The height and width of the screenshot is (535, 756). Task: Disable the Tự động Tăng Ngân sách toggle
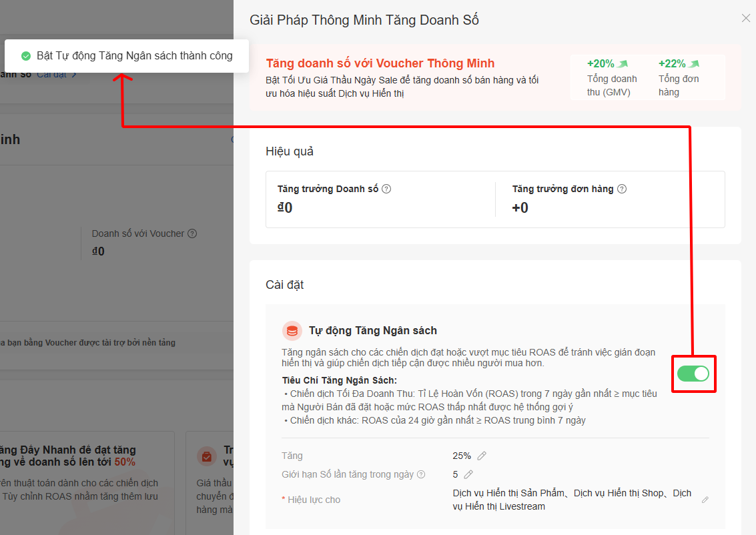coord(693,374)
